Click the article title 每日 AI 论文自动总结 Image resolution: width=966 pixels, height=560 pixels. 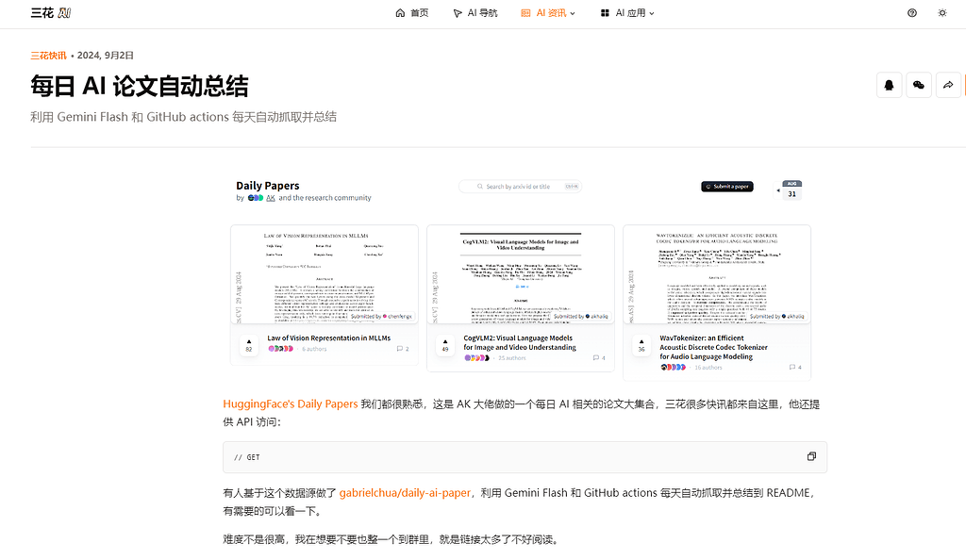[140, 86]
